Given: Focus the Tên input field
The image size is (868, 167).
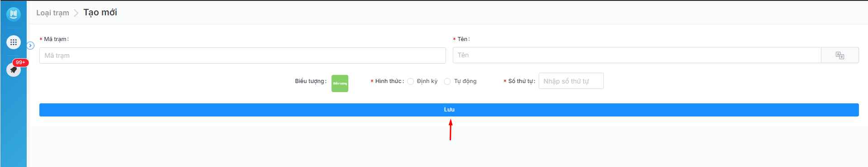Looking at the screenshot, I should (637, 55).
